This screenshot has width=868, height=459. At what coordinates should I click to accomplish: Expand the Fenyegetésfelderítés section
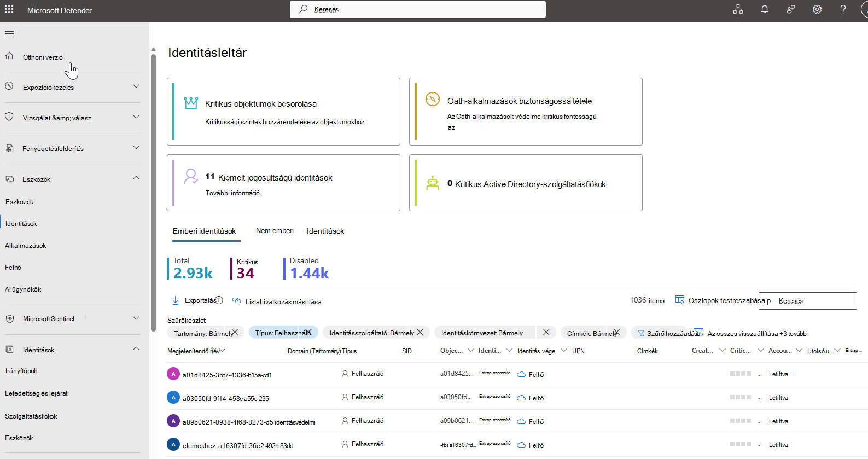(x=136, y=148)
